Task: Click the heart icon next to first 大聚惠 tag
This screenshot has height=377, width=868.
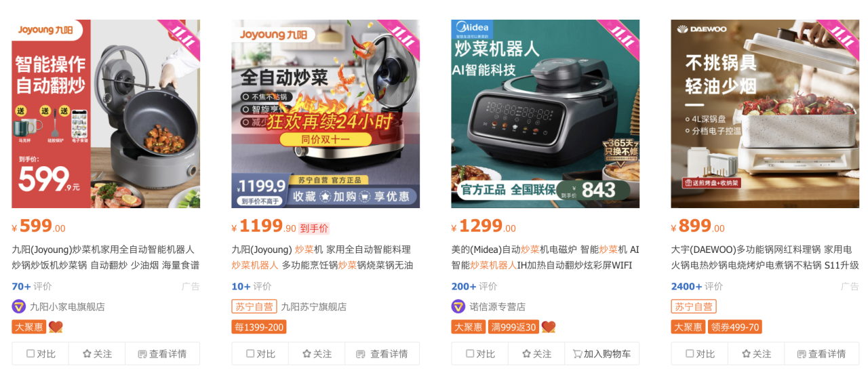Action: (56, 327)
